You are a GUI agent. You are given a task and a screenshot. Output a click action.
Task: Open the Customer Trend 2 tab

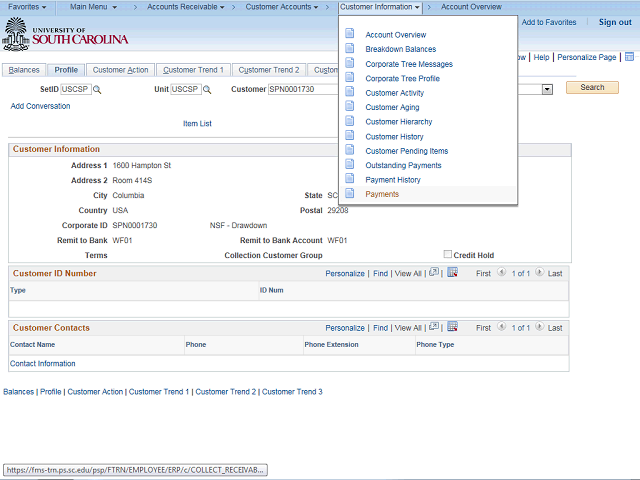coord(269,70)
